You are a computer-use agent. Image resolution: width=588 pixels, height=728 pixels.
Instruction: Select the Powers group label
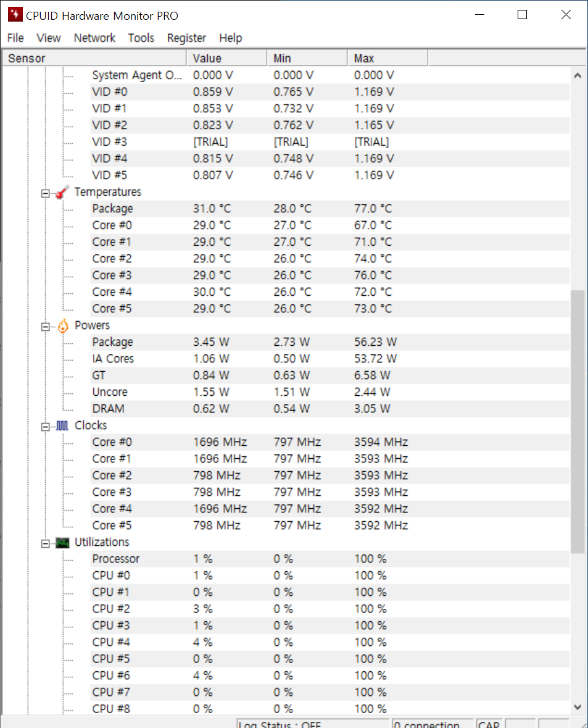coord(92,325)
